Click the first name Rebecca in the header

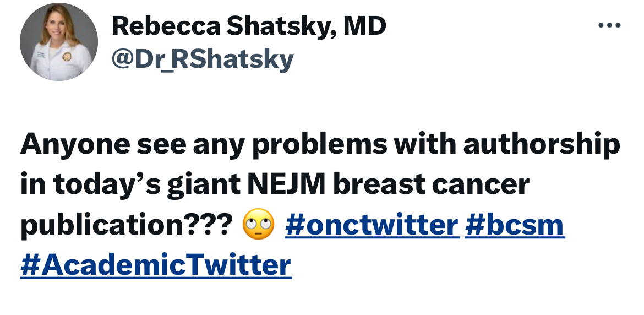coord(166,26)
